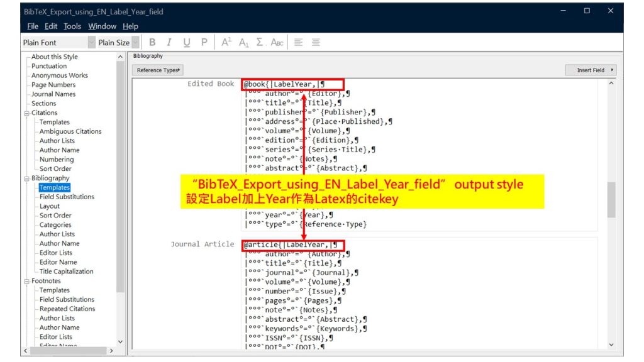644x362 pixels.
Task: Select Editor Name under Bibliography
Action: 58,262
